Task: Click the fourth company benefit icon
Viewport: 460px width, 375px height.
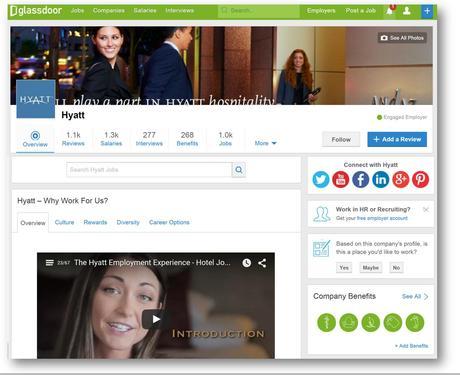Action: click(x=393, y=323)
